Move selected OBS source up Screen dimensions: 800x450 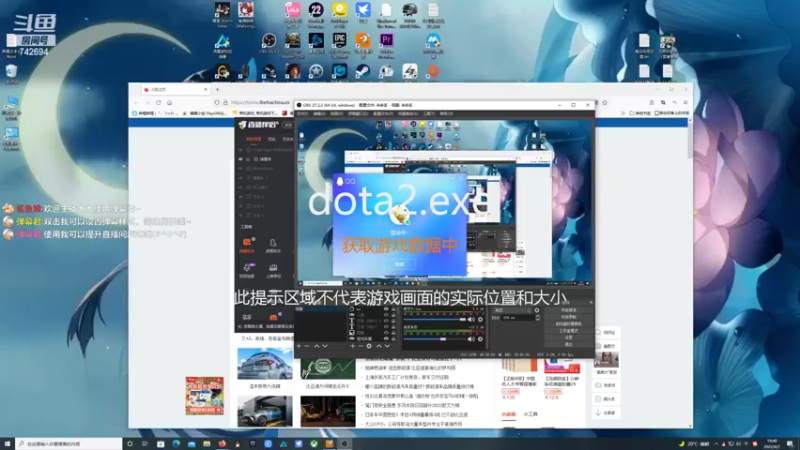coord(379,346)
